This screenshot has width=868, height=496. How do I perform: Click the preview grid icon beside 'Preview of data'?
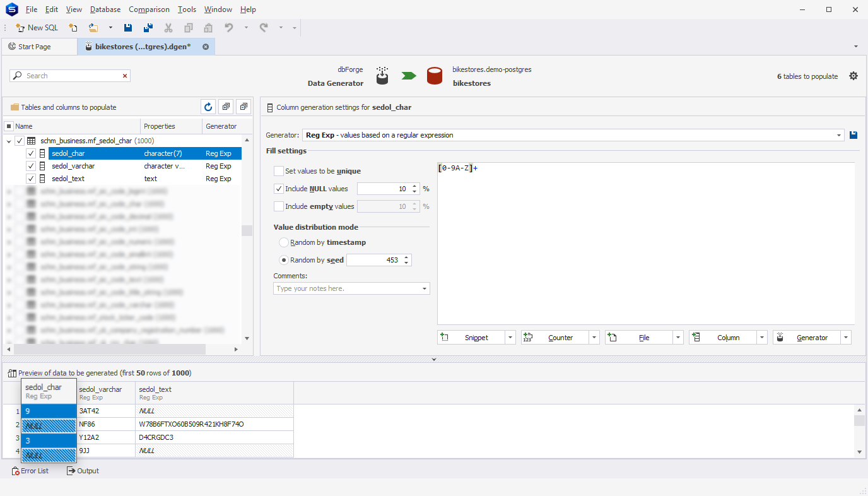[12, 373]
